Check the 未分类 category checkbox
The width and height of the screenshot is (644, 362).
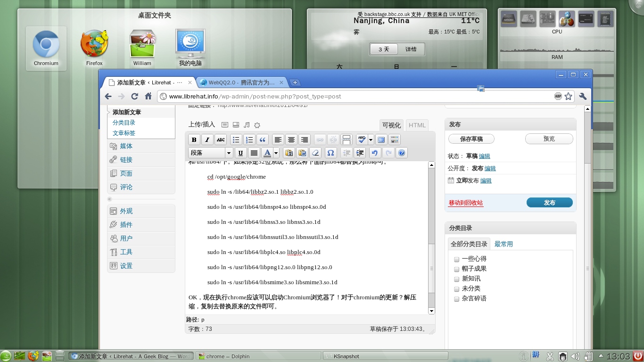(456, 288)
